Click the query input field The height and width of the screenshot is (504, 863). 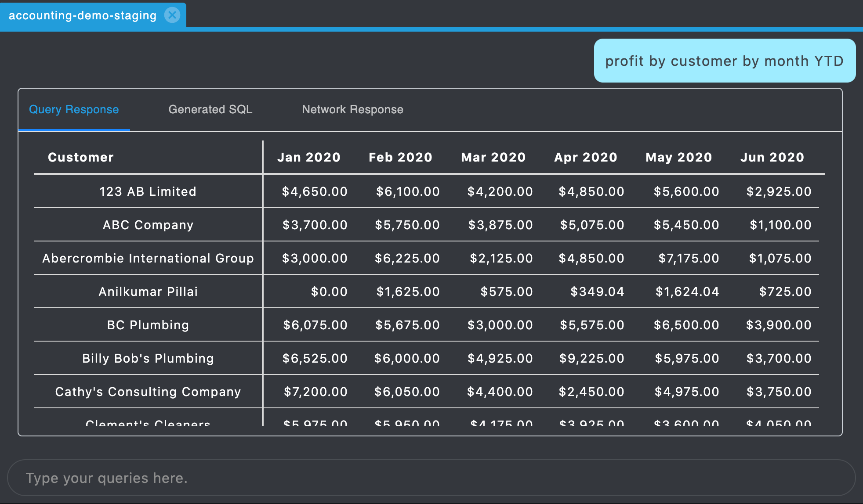point(431,478)
